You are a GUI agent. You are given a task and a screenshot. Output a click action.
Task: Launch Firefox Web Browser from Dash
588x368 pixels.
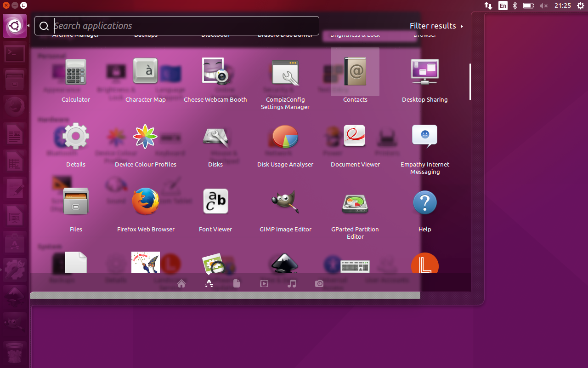click(x=146, y=201)
